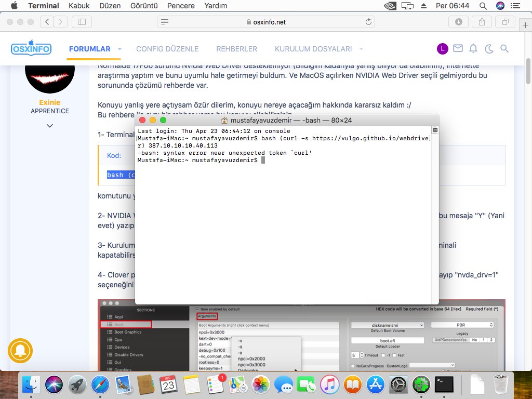
Task: Click the forum search magnifier icon
Action: point(504,49)
